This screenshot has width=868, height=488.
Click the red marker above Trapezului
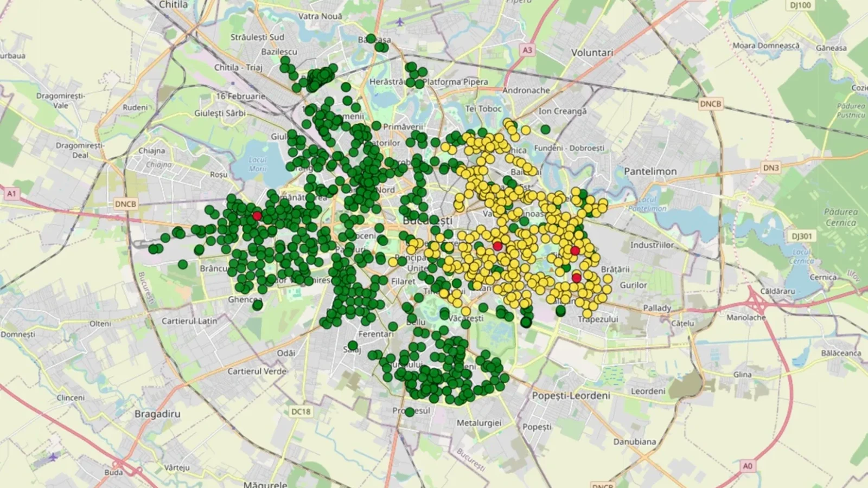(577, 277)
